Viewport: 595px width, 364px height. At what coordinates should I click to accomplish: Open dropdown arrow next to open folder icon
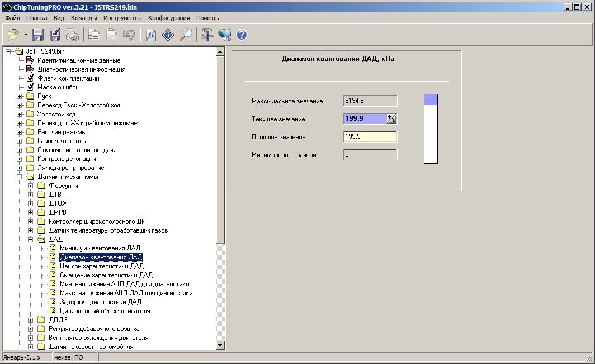[x=26, y=35]
